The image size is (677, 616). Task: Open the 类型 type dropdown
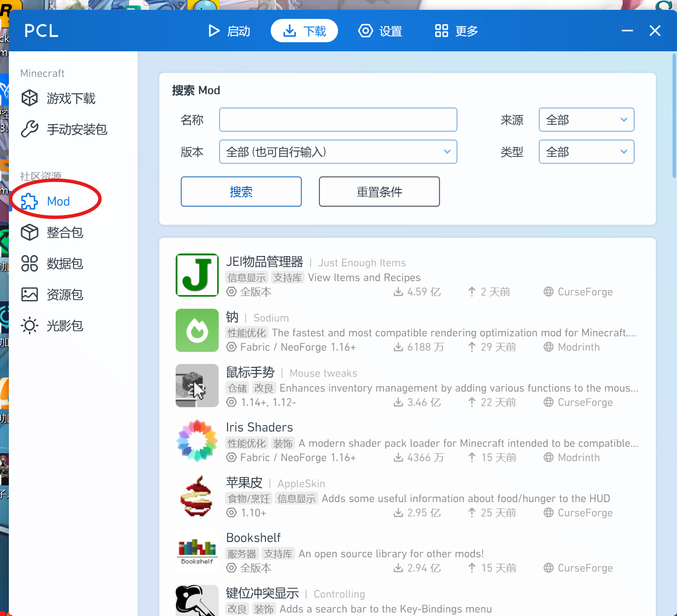[x=586, y=152]
